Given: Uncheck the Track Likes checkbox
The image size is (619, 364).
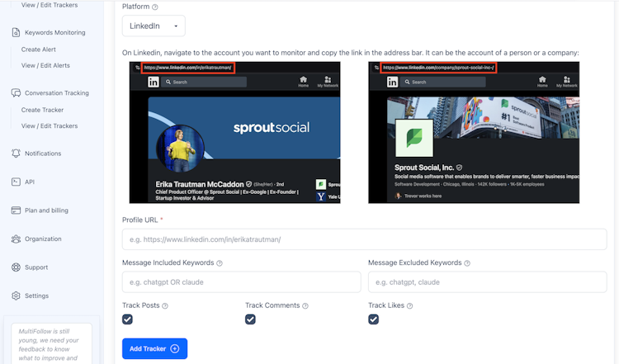Looking at the screenshot, I should 373,319.
